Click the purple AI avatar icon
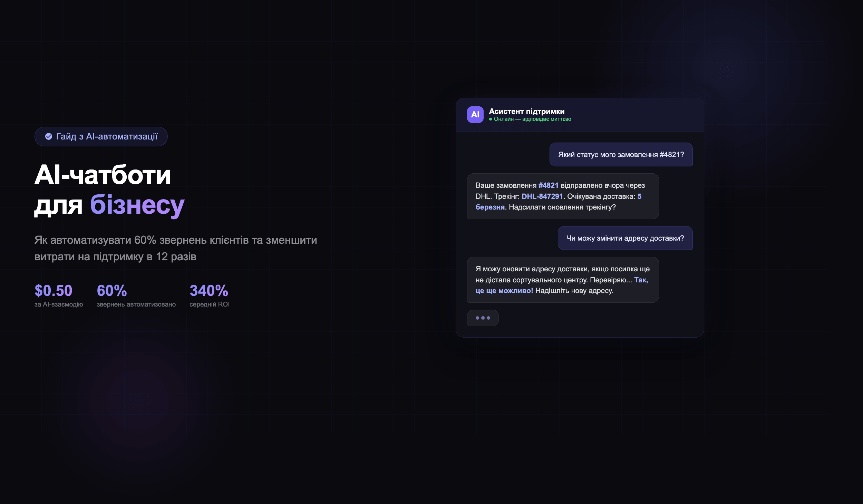The image size is (863, 504). pos(475,115)
